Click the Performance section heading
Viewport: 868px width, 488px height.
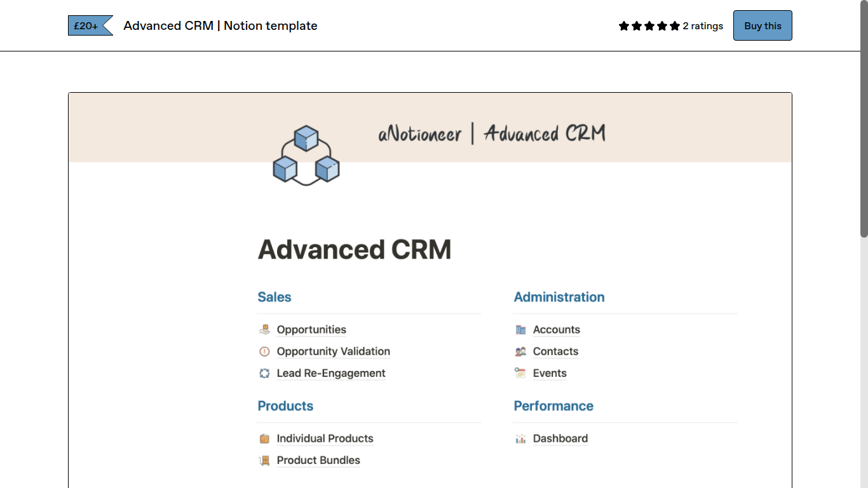coord(553,406)
